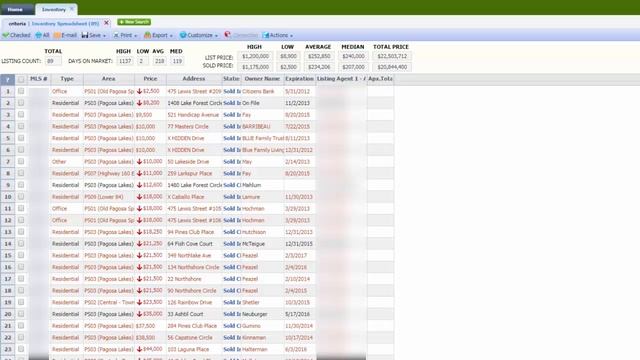The image size is (640, 360).
Task: Open address 64 Fish Cove Court
Action: click(x=190, y=244)
